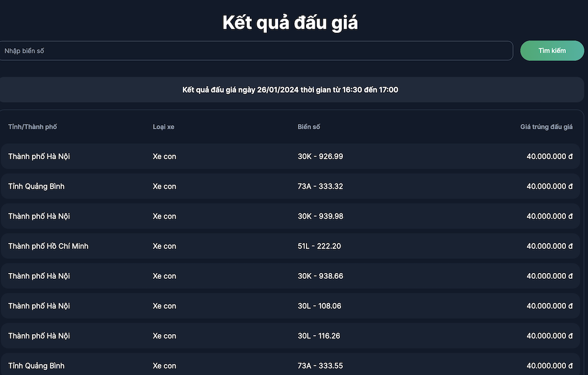
Task: Click the "Nhập biển số" search input
Action: (255, 51)
